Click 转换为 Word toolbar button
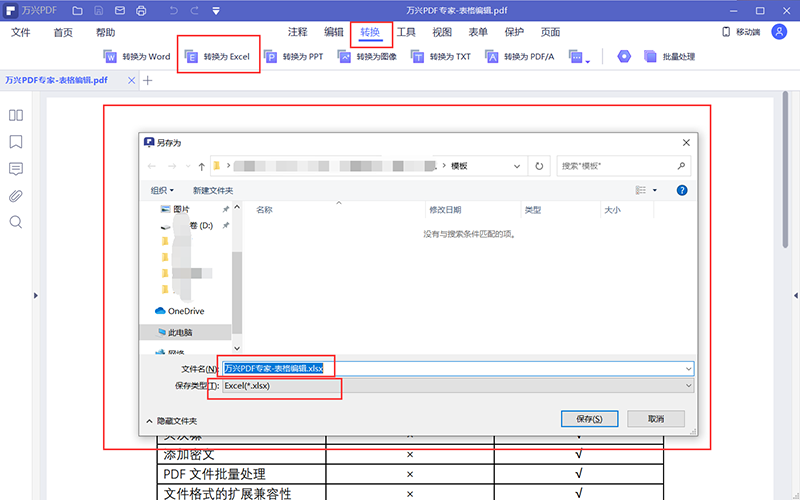Viewport: 800px width, 500px height. 137,57
